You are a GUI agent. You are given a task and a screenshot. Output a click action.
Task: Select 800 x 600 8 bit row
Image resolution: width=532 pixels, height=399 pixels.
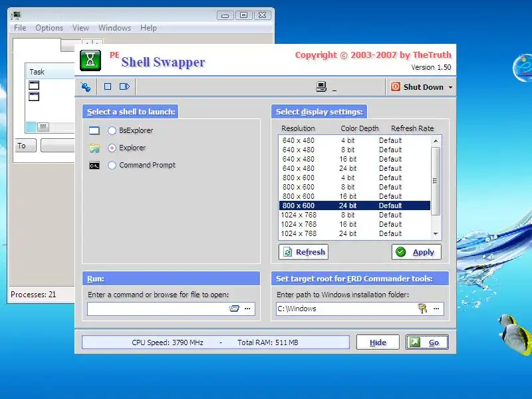tap(354, 187)
